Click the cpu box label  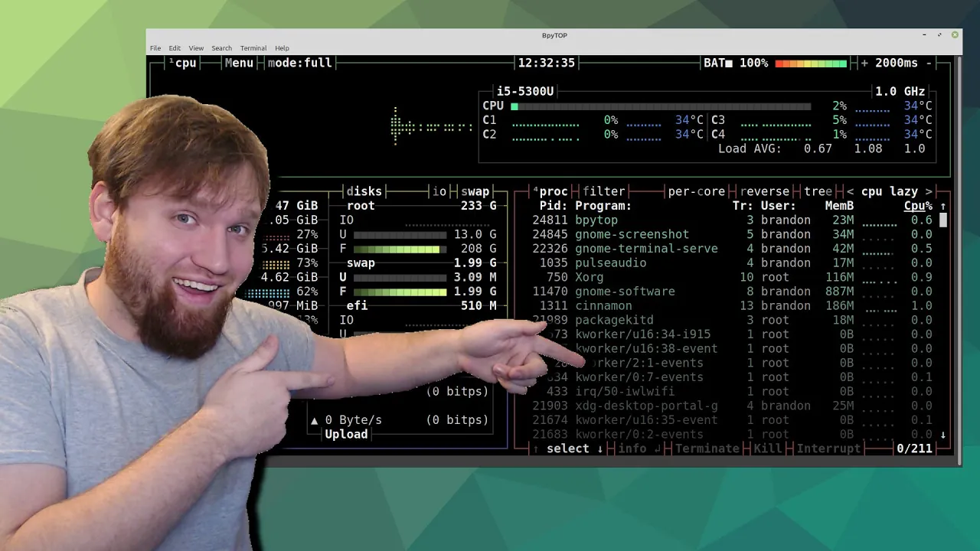[x=183, y=63]
